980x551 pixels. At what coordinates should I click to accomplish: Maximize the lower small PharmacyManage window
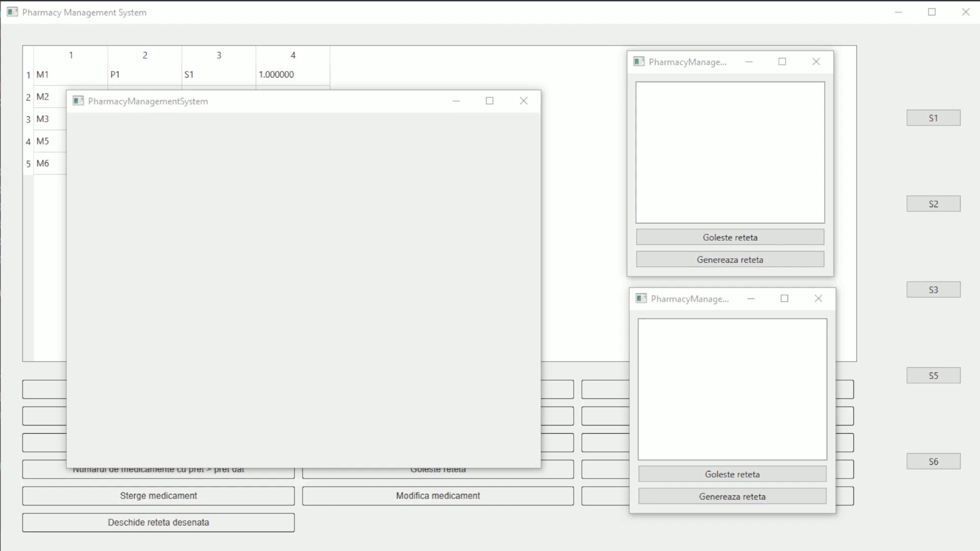pos(785,298)
